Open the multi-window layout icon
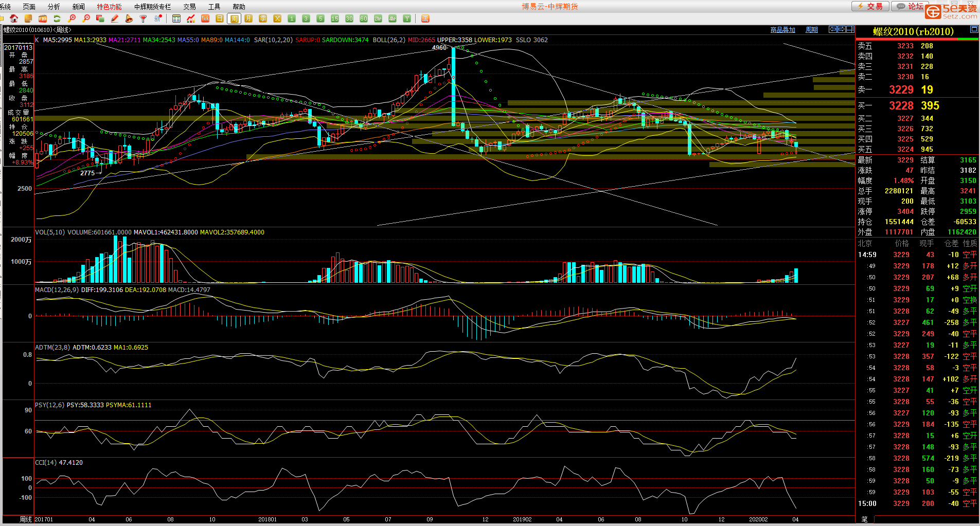Viewport: 980px width, 526px height. pos(425,19)
